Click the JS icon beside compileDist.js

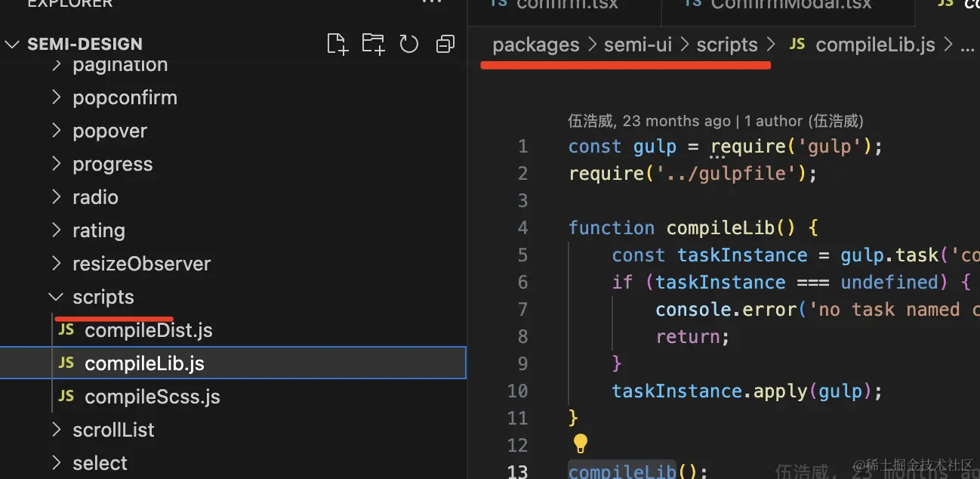tap(66, 330)
